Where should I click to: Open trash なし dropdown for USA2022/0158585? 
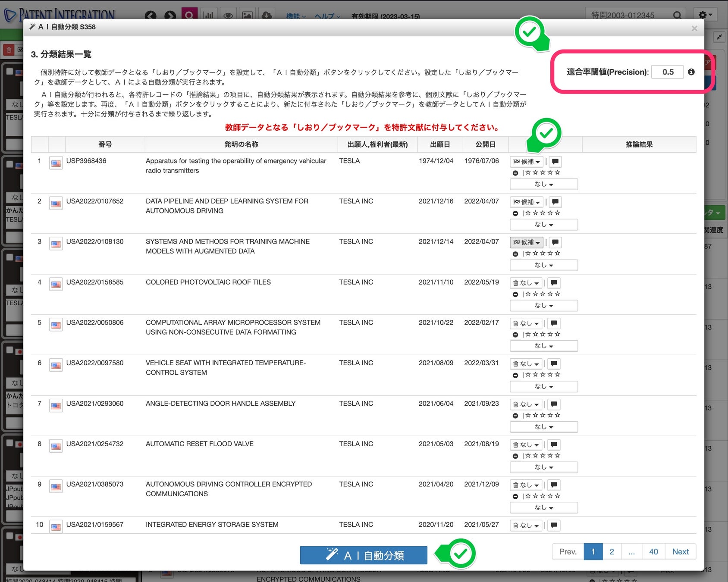point(526,283)
